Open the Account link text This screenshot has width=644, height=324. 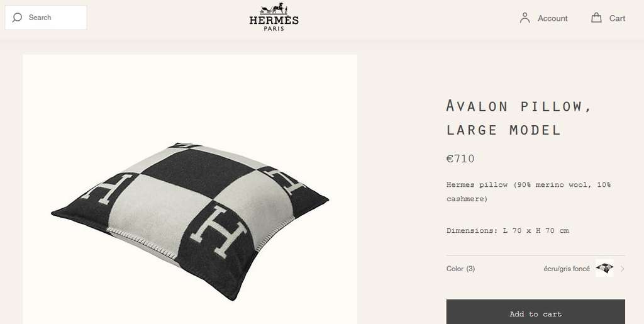coord(552,18)
